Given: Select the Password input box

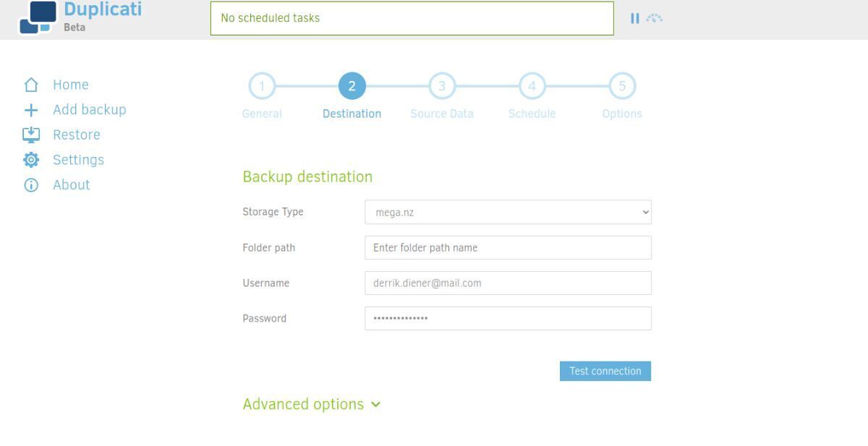Looking at the screenshot, I should [508, 319].
